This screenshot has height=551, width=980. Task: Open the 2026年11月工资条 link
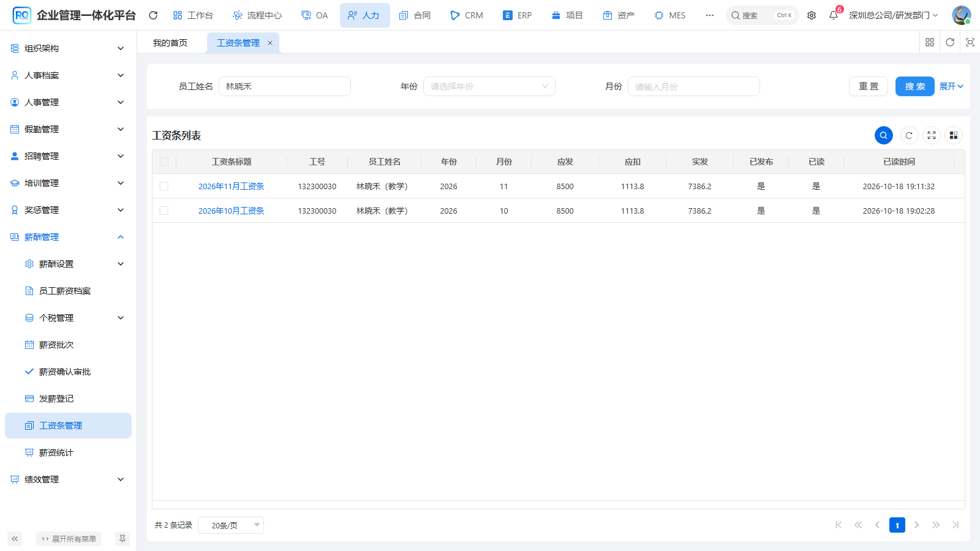pyautogui.click(x=232, y=186)
